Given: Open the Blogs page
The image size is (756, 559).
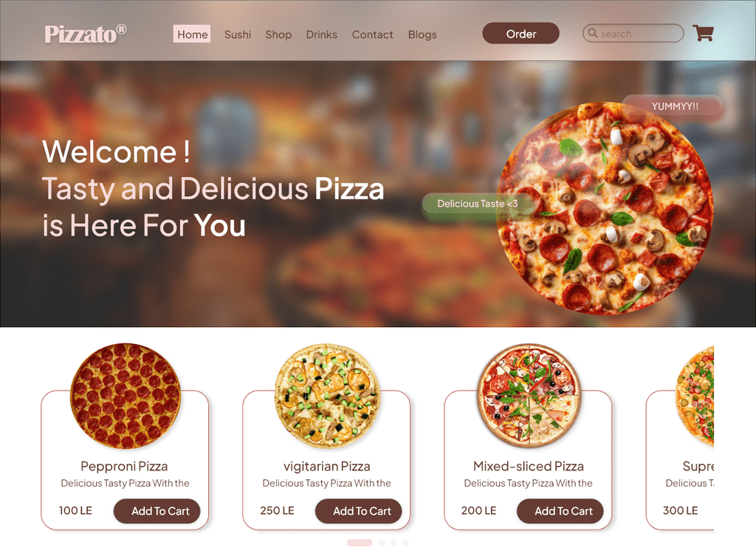Looking at the screenshot, I should coord(422,35).
